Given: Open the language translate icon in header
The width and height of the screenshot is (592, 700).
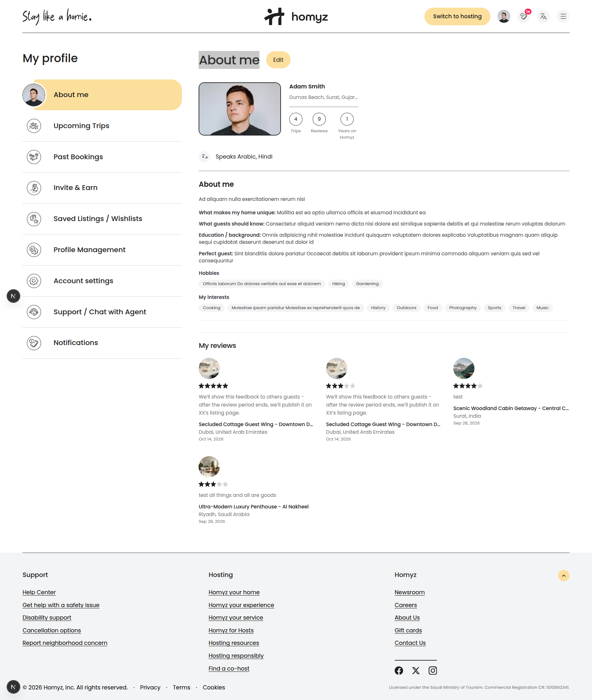Looking at the screenshot, I should 543,16.
